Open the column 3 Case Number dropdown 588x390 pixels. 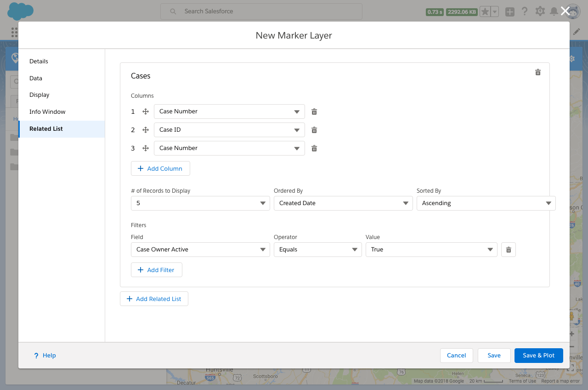[229, 148]
